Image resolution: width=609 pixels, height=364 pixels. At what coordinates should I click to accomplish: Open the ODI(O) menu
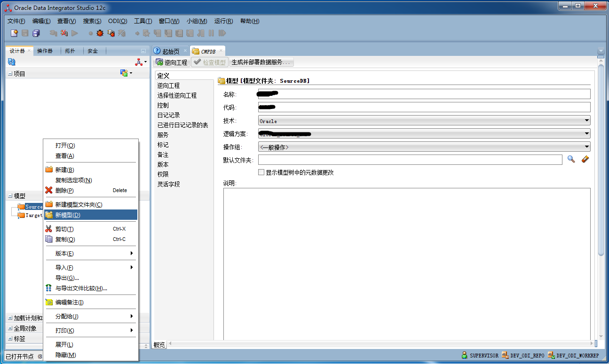pyautogui.click(x=118, y=21)
